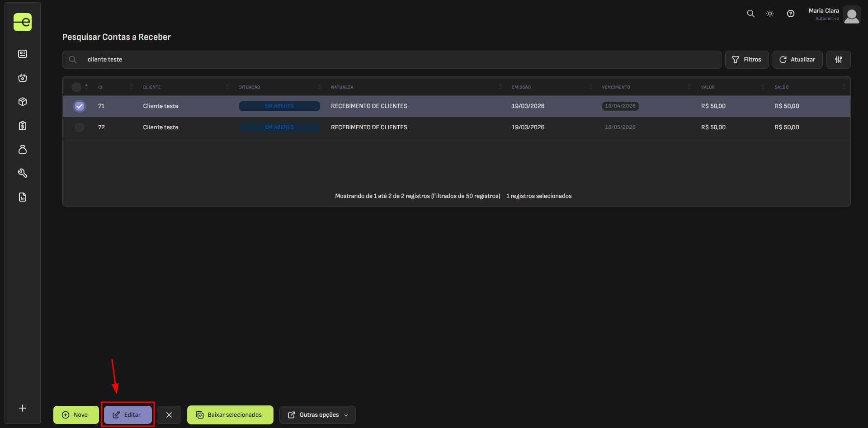Click the green logo icon in sidebar
The height and width of the screenshot is (428, 868).
coord(23,22)
